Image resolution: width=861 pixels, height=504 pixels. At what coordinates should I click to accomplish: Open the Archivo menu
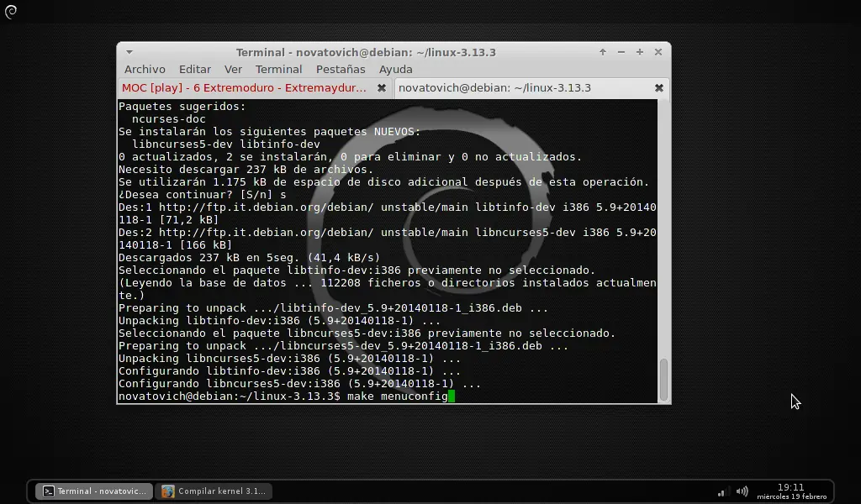pos(145,69)
